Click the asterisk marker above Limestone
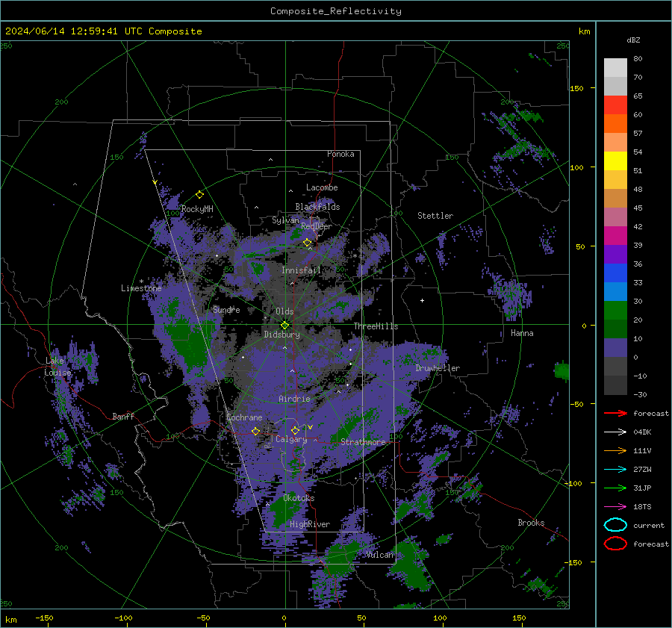This screenshot has width=672, height=628. [x=141, y=282]
